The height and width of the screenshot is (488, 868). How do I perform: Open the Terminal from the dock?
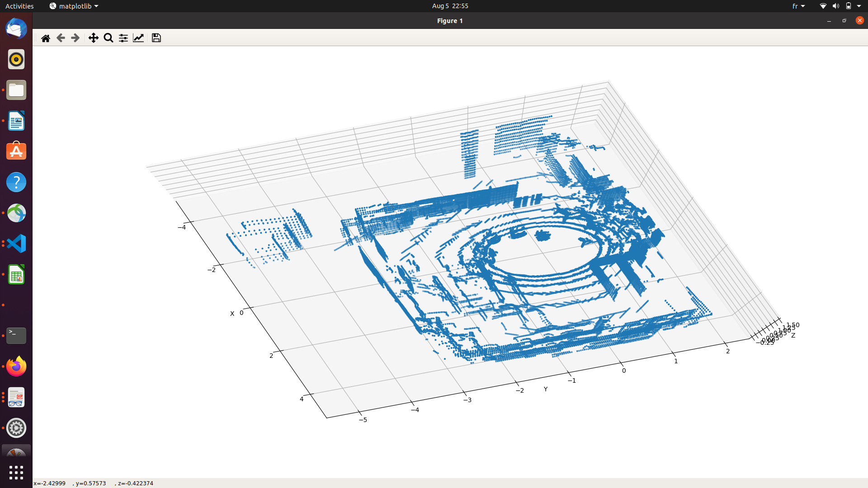click(16, 335)
